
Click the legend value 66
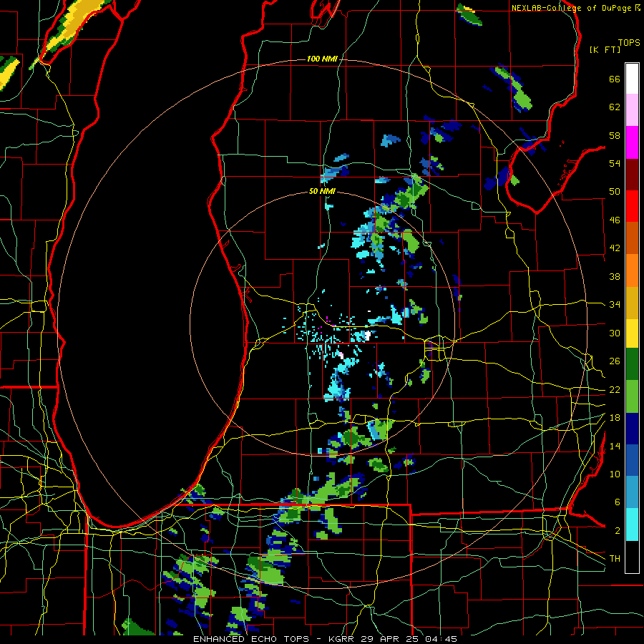pos(615,79)
